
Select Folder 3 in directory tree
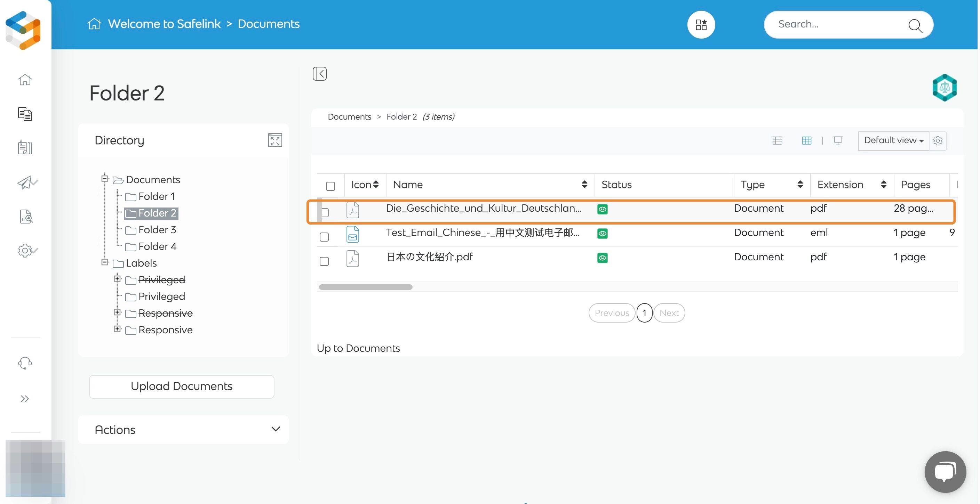point(157,229)
